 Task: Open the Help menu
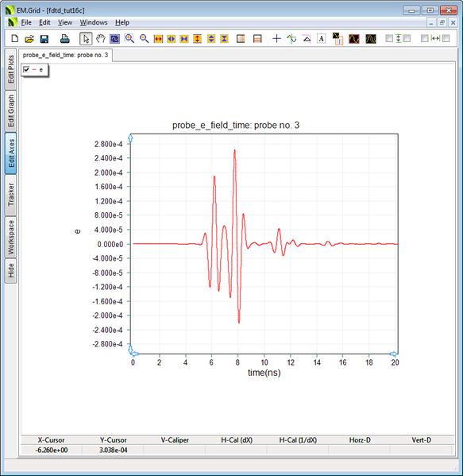122,22
